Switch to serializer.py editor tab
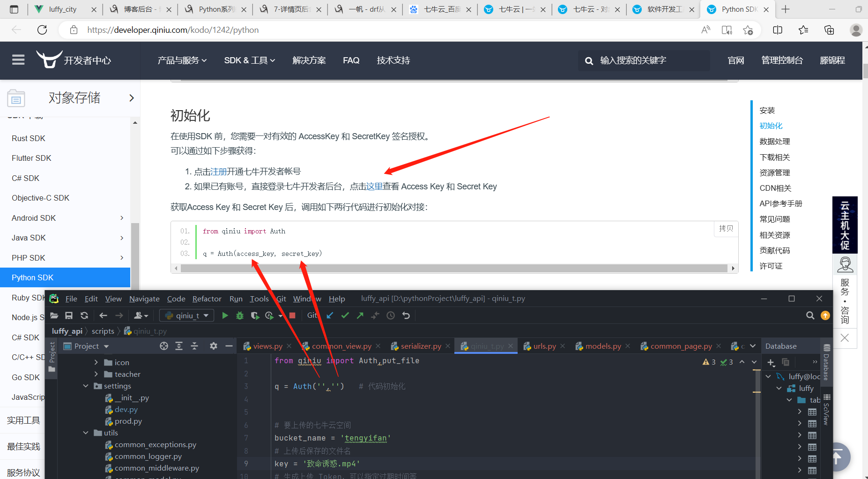The height and width of the screenshot is (479, 868). [421, 346]
